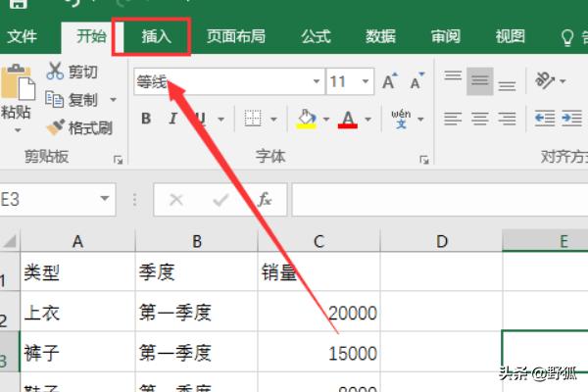This screenshot has height=392, width=588.
Task: Expand the Paste options arrow
Action: (18, 130)
